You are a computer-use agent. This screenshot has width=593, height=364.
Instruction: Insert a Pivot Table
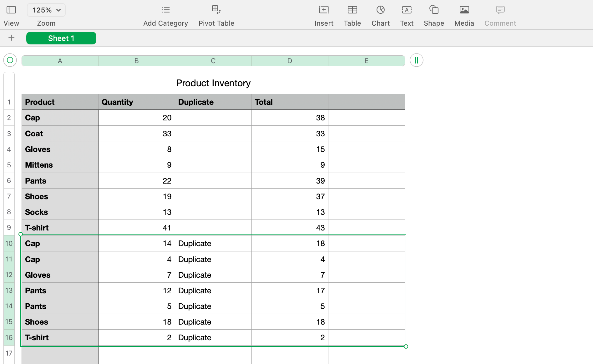click(216, 10)
